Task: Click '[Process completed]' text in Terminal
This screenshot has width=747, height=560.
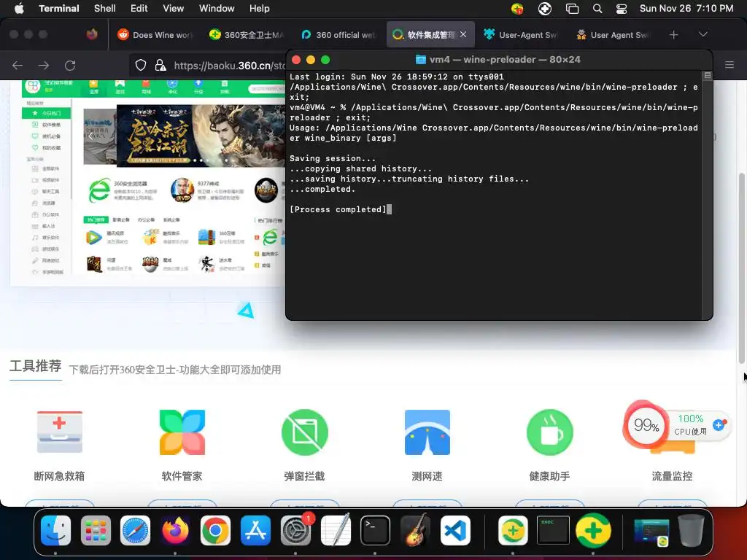Action: [338, 209]
